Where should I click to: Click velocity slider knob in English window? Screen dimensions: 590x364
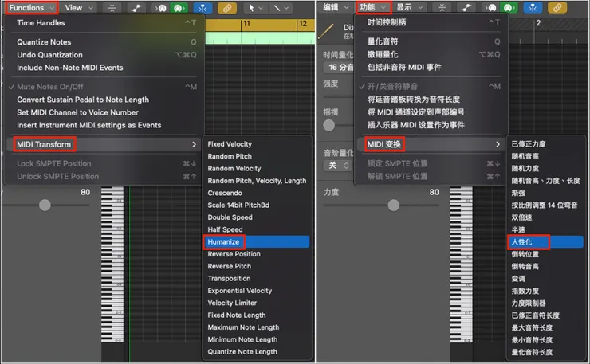[x=45, y=205]
